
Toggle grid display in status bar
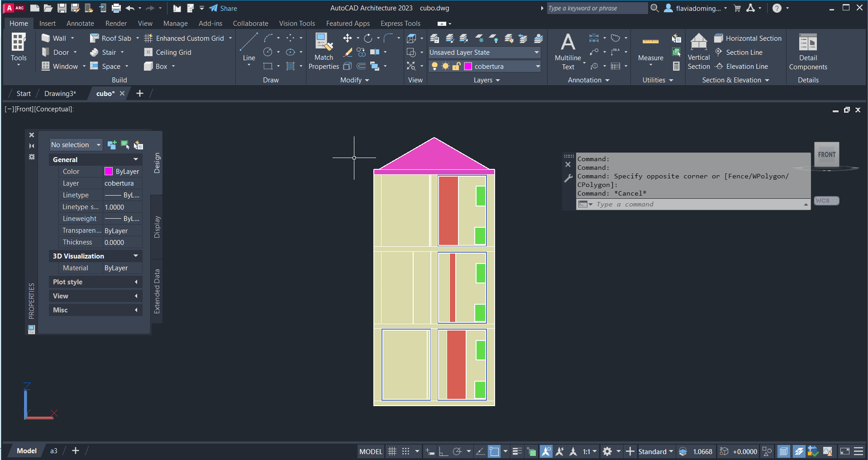pos(392,451)
